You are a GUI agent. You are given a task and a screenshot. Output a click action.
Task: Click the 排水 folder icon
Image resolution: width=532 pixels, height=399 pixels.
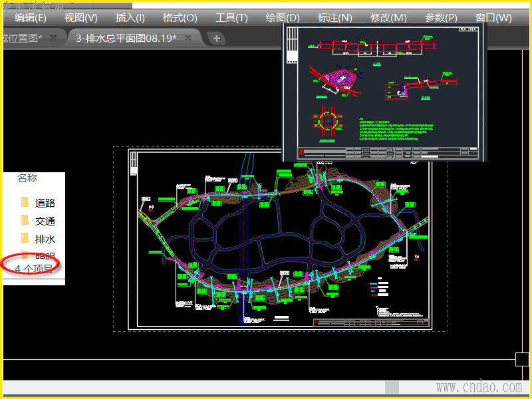pyautogui.click(x=25, y=239)
